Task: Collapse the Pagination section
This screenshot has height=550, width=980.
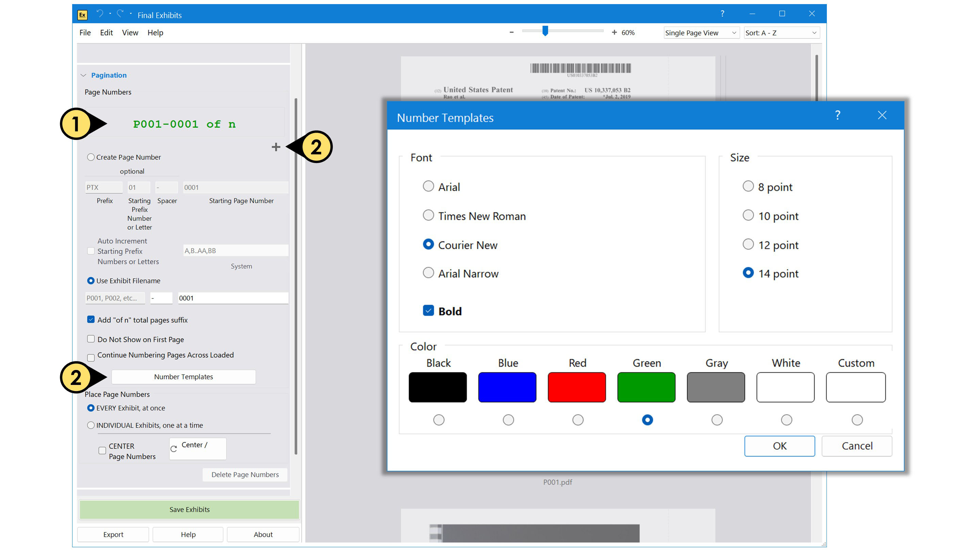Action: (x=83, y=75)
